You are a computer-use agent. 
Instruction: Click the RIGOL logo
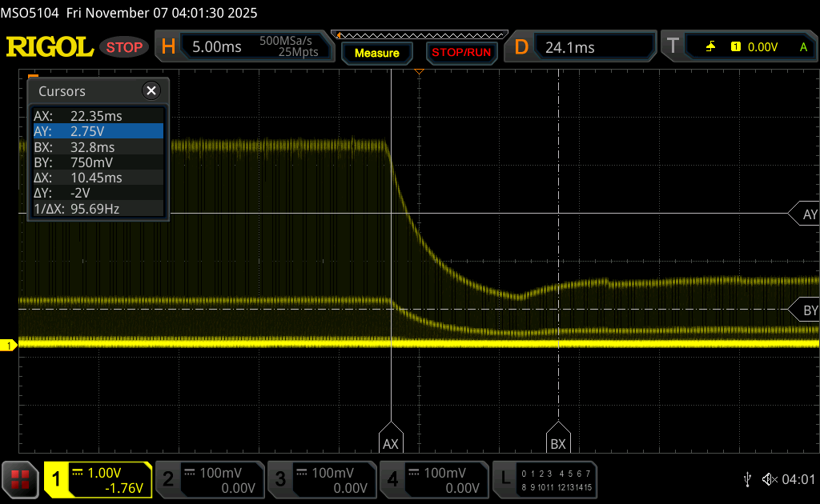50,47
